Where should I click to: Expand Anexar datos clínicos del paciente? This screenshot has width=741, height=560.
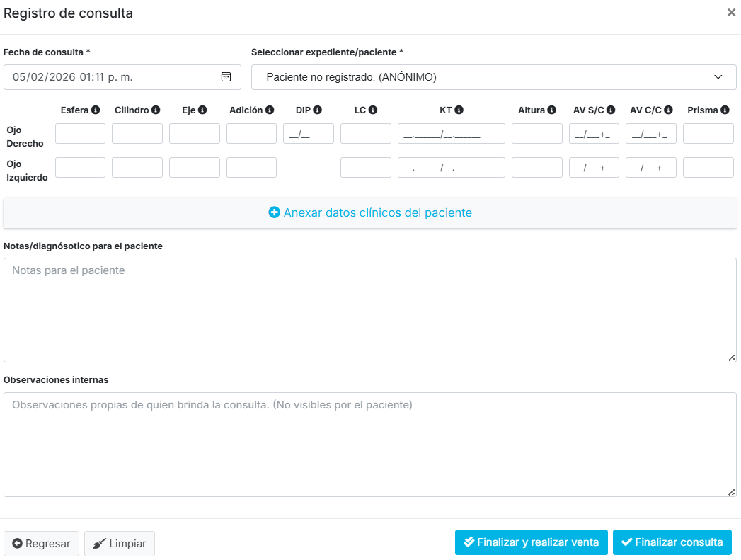[x=370, y=212]
